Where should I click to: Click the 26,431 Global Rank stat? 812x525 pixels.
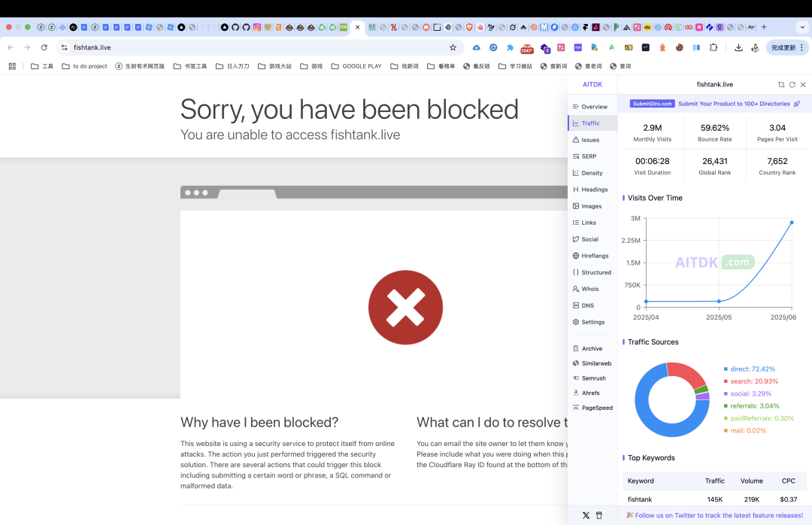715,166
